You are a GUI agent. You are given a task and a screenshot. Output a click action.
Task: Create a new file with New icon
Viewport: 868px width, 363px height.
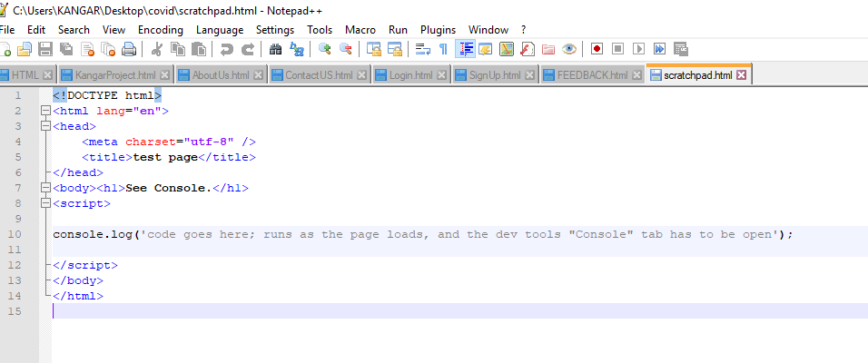point(5,49)
